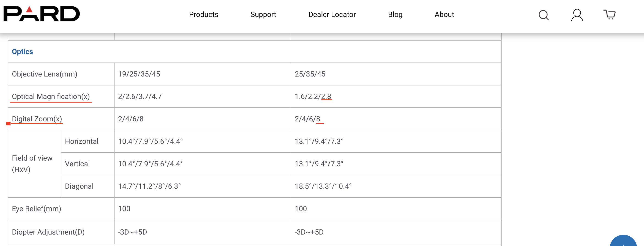
Task: Go to the Blog page
Action: [395, 14]
